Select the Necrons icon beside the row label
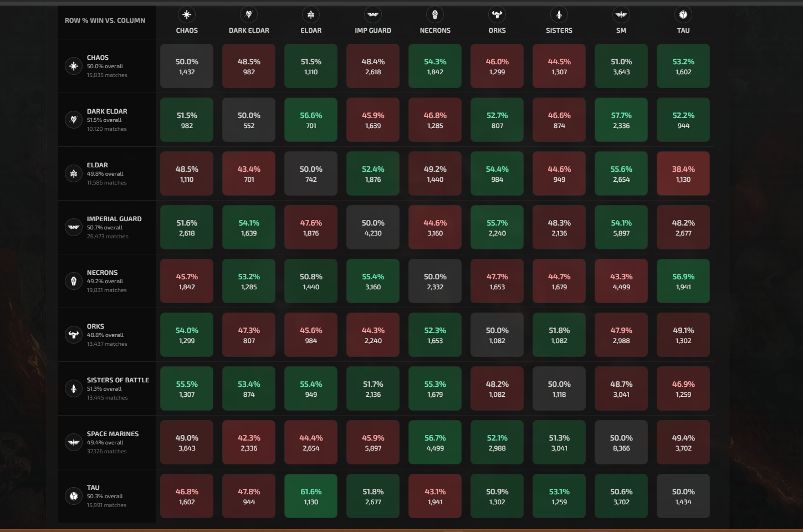 (x=74, y=281)
